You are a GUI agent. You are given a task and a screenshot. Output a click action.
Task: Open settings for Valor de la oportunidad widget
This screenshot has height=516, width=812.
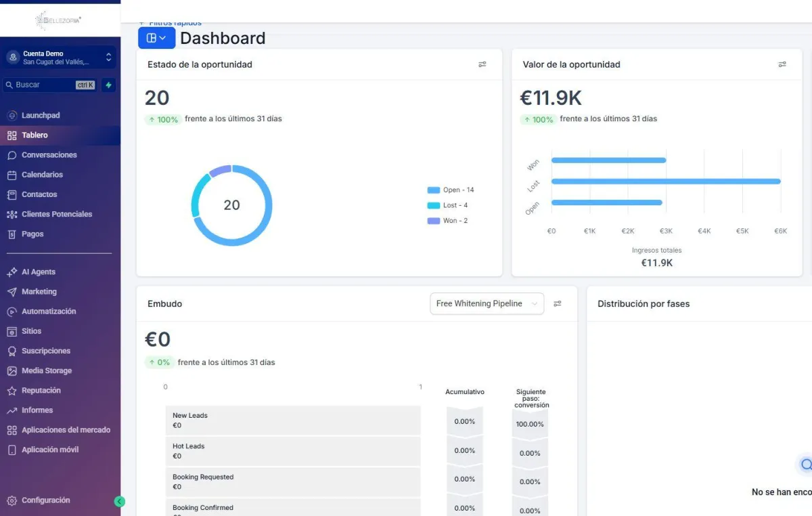pyautogui.click(x=782, y=64)
